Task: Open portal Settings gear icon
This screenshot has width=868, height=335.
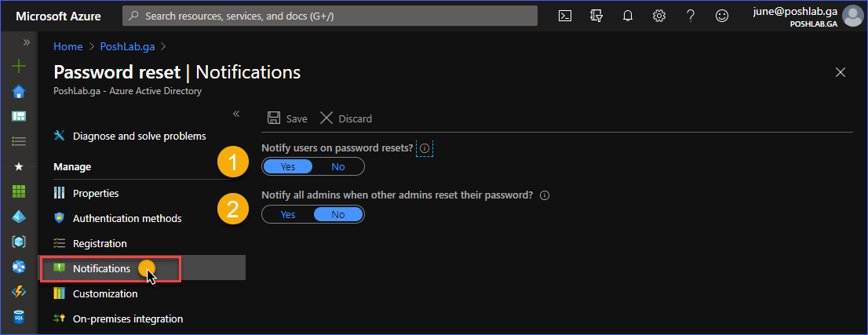Action: 658,16
